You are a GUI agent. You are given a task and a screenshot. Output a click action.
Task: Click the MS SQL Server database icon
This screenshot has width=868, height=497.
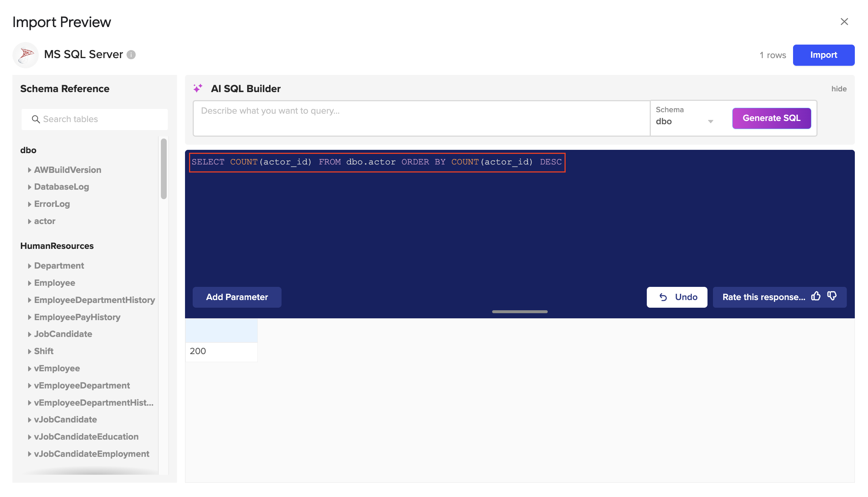click(25, 55)
